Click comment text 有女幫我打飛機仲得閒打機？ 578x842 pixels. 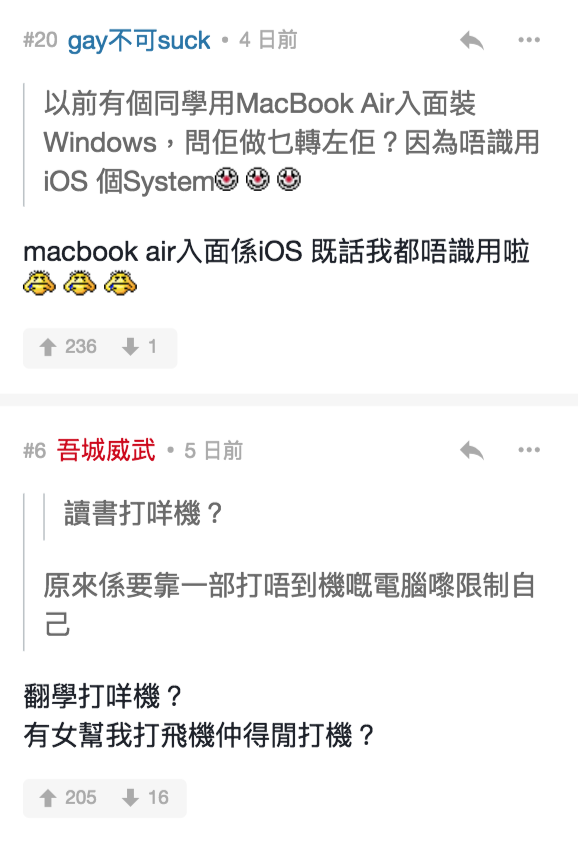[x=198, y=735]
